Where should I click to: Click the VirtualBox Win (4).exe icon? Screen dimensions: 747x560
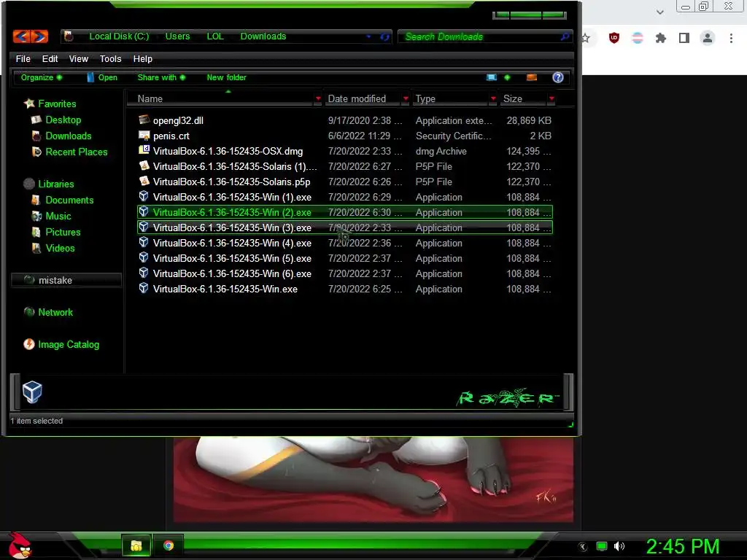[144, 242]
